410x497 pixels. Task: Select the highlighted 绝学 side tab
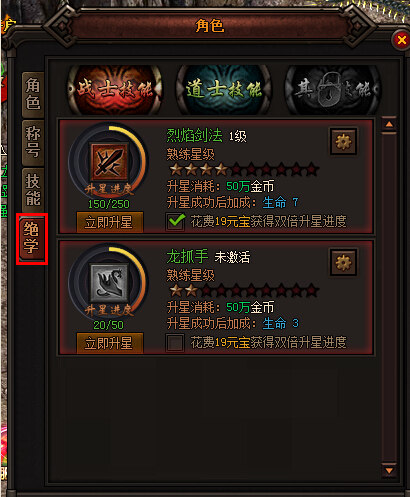click(x=32, y=239)
